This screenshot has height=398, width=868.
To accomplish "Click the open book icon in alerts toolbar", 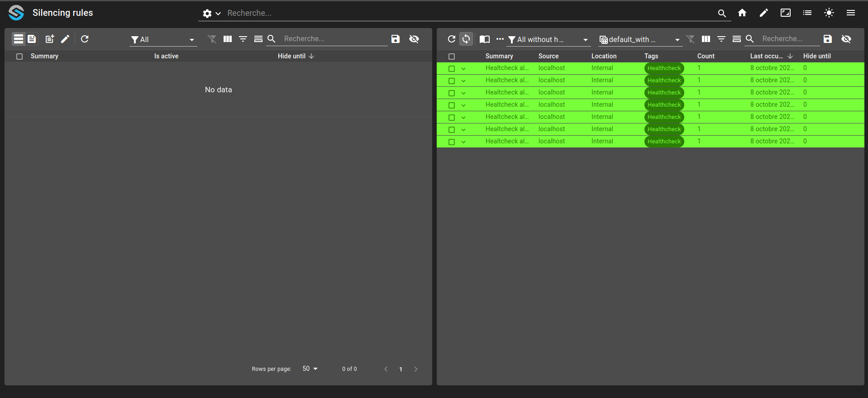I will click(x=485, y=39).
